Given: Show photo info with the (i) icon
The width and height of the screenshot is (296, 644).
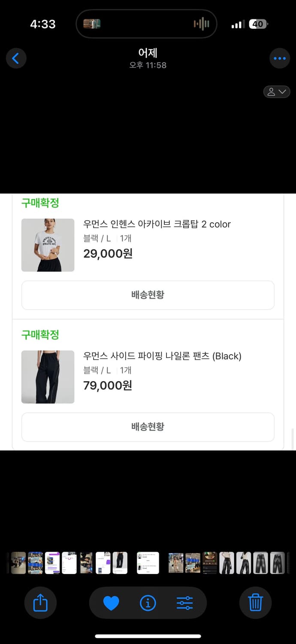Looking at the screenshot, I should (148, 603).
